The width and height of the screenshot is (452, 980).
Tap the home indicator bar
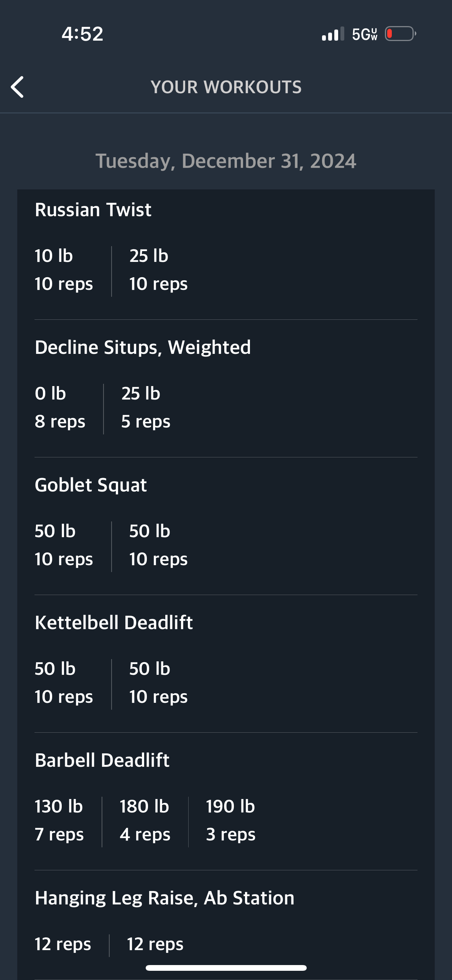(226, 968)
